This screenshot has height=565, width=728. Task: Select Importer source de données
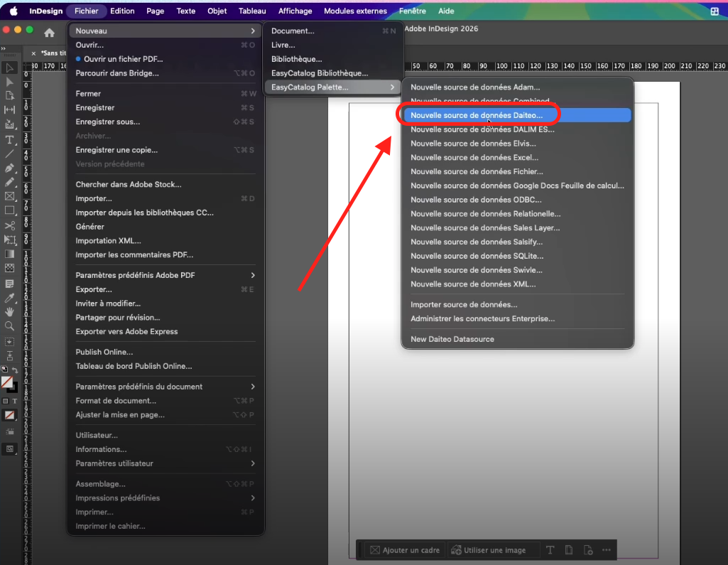(517, 305)
